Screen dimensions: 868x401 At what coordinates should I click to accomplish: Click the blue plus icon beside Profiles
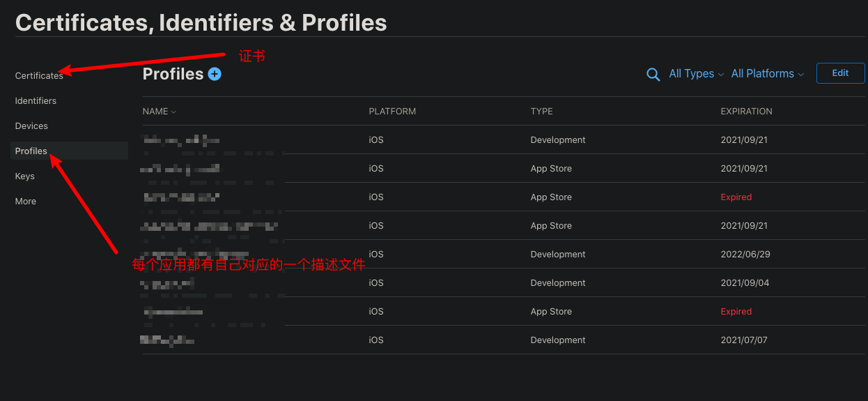point(215,74)
